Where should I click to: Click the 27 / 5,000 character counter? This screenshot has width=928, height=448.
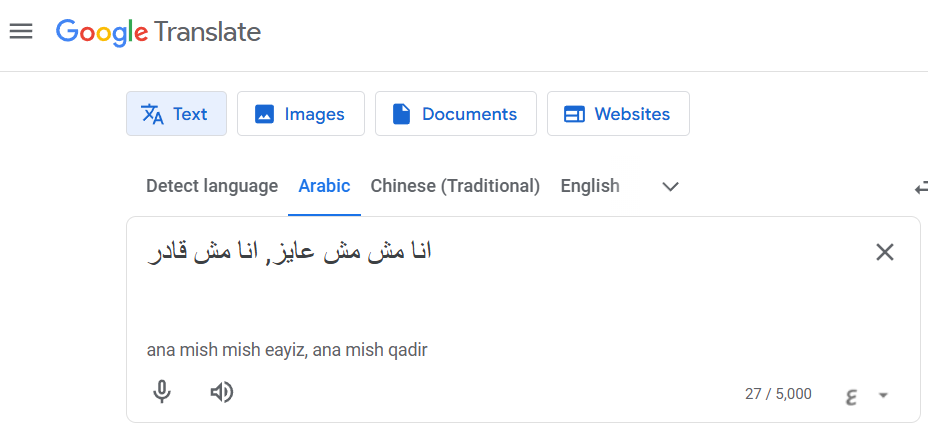pyautogui.click(x=778, y=394)
